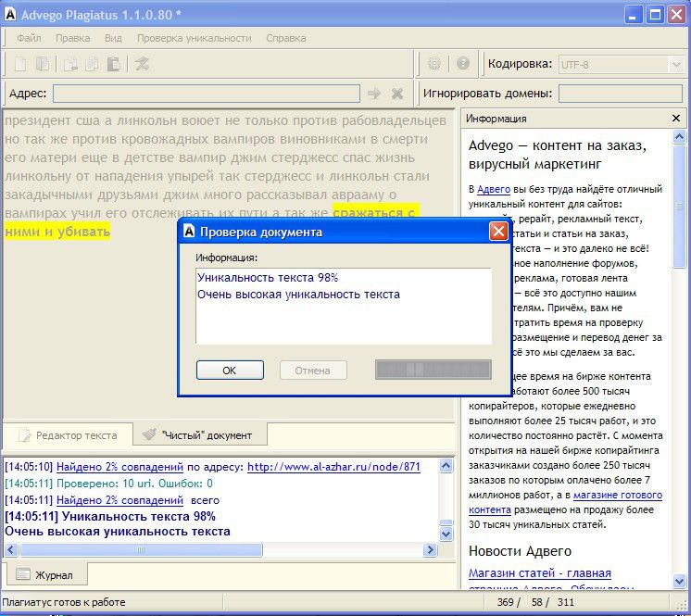Open Магазин статей - главная news link

(x=540, y=573)
